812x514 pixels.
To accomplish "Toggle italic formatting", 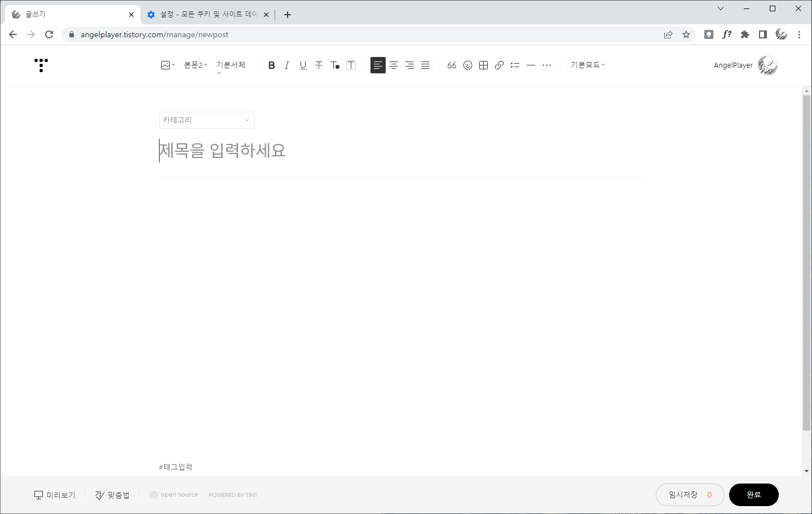I will click(x=287, y=65).
